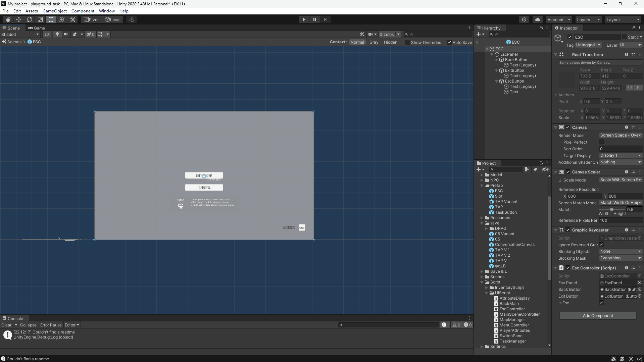The image size is (644, 362).
Task: Open the Layers dropdown
Action: click(588, 19)
